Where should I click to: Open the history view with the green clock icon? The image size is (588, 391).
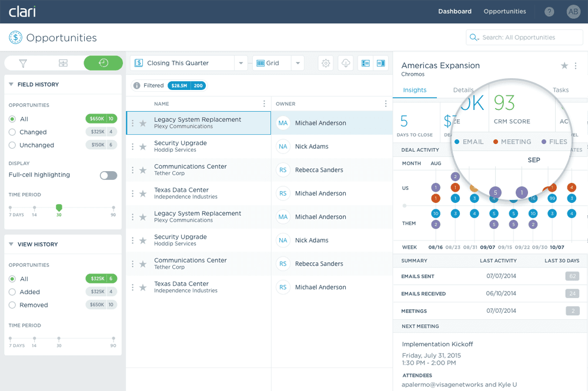tap(103, 63)
